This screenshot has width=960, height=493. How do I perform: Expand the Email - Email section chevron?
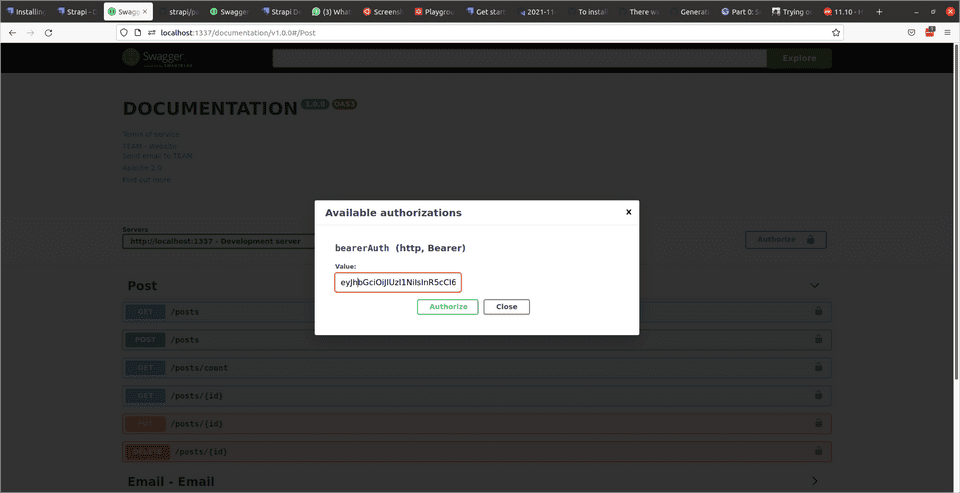click(x=814, y=481)
